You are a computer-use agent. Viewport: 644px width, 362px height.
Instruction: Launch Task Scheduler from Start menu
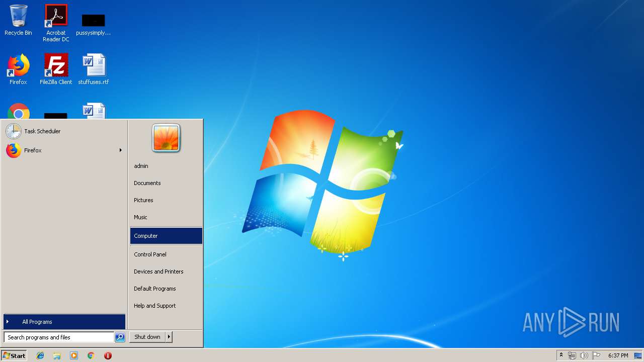coord(64,131)
